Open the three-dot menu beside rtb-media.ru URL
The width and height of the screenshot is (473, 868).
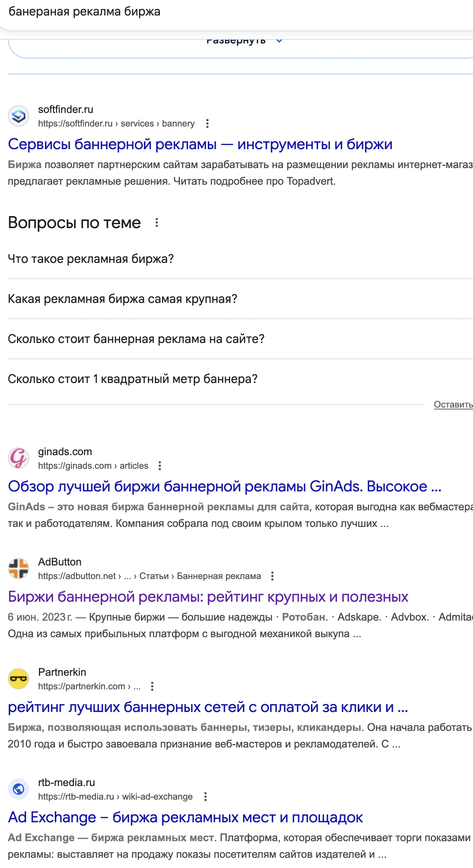click(x=206, y=797)
